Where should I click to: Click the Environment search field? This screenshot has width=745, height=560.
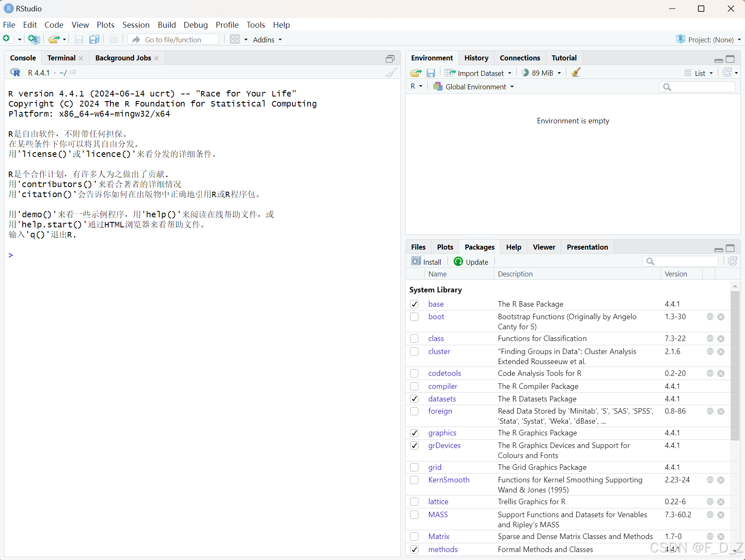point(697,87)
